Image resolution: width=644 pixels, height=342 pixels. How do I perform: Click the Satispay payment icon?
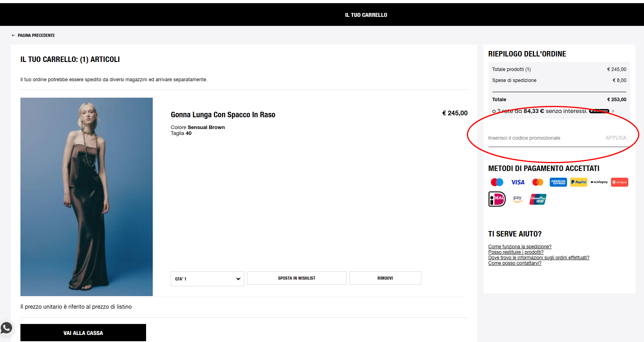coord(619,182)
